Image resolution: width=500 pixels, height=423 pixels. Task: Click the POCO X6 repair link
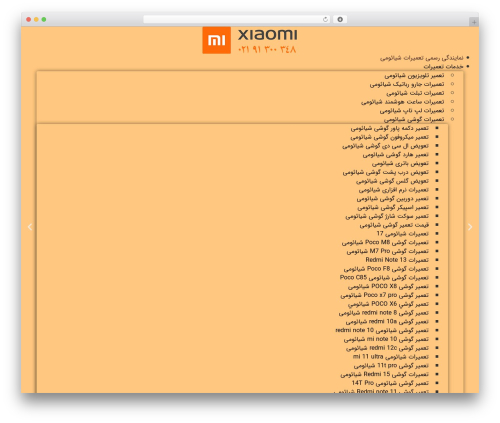(388, 304)
